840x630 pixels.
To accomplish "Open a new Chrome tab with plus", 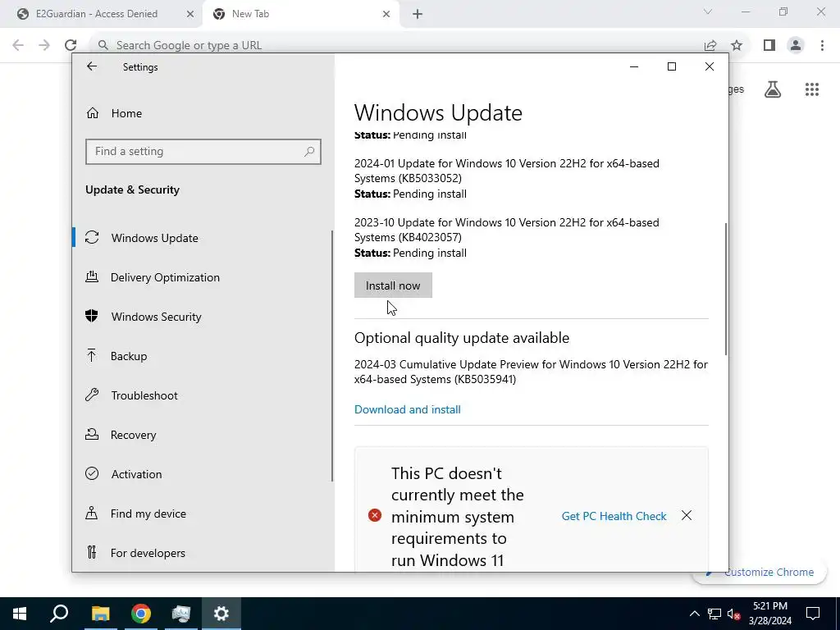I will click(418, 15).
